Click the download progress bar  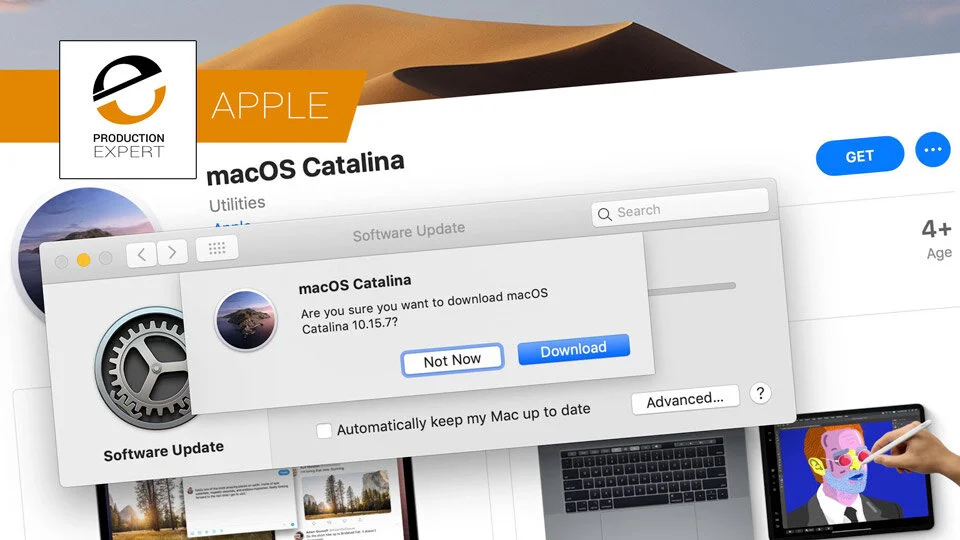click(x=692, y=289)
